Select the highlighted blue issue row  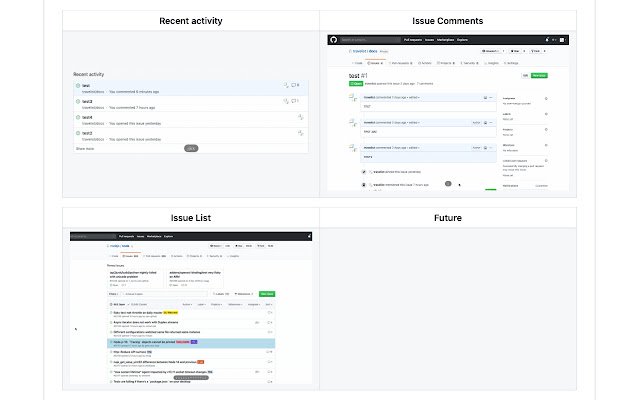click(x=191, y=343)
